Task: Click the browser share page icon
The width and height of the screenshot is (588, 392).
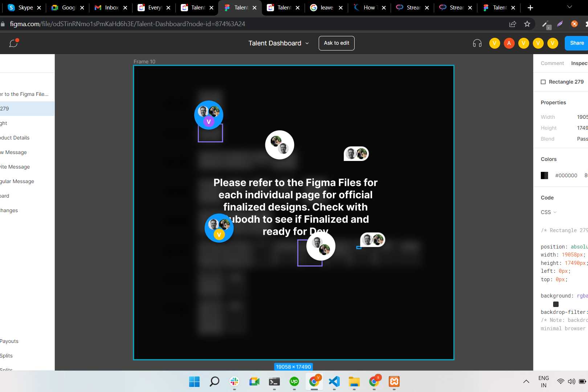Action: click(x=513, y=24)
